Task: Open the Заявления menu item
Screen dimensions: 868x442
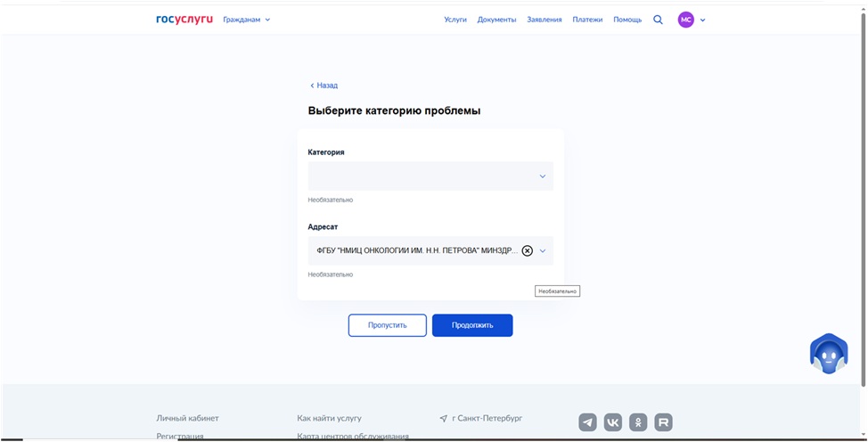Action: 544,20
